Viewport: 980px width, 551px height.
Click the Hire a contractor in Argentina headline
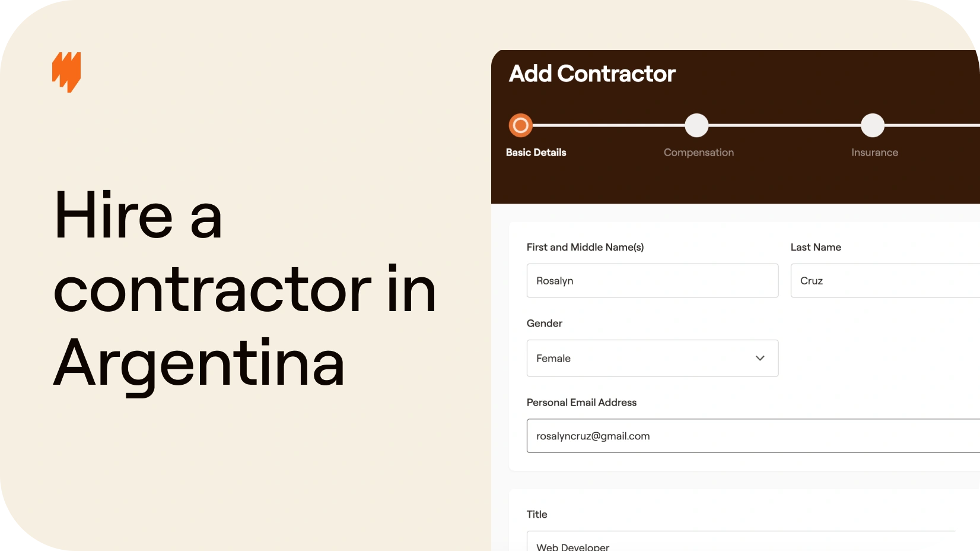[244, 290]
